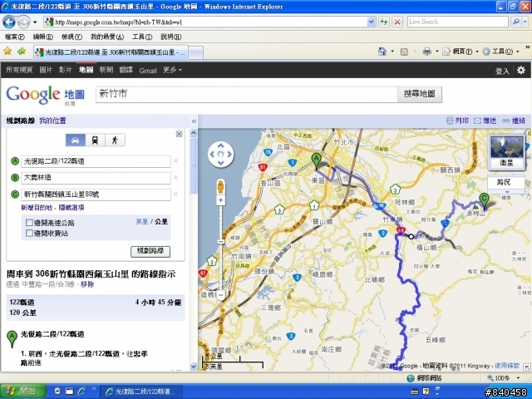Click the map zoom slider handle
Image resolution: width=532 pixels, height=399 pixels.
[x=220, y=242]
